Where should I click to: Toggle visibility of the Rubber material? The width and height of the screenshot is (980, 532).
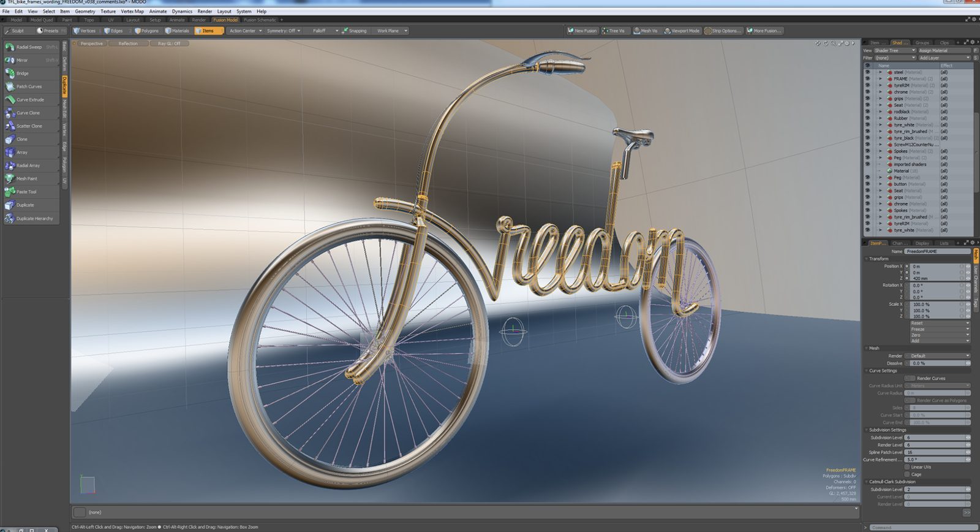[x=867, y=118]
